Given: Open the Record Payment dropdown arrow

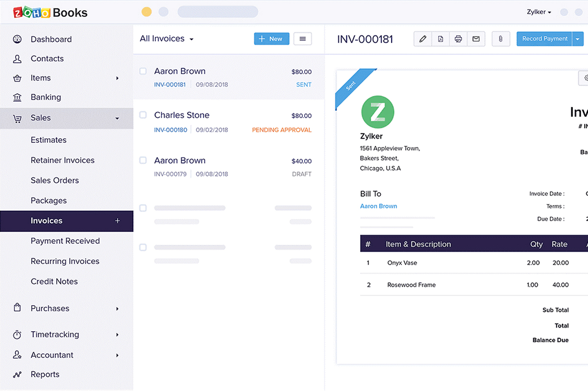Looking at the screenshot, I should pyautogui.click(x=578, y=39).
